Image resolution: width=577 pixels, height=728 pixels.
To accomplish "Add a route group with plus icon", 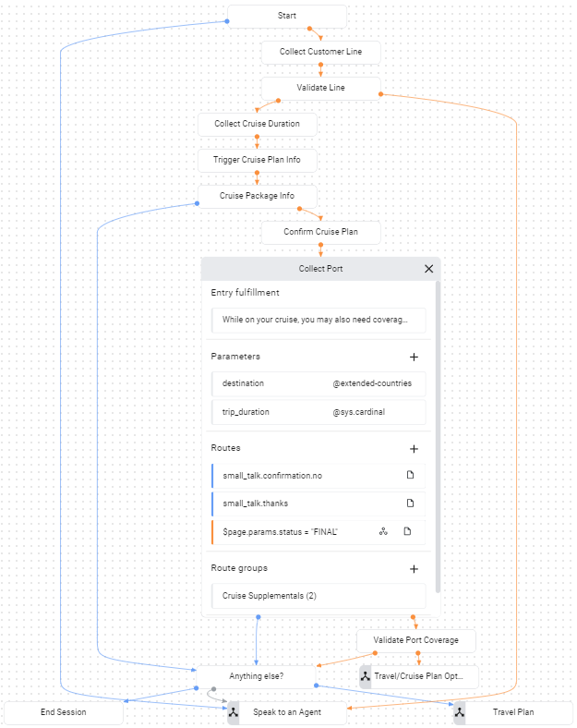I will pos(414,570).
